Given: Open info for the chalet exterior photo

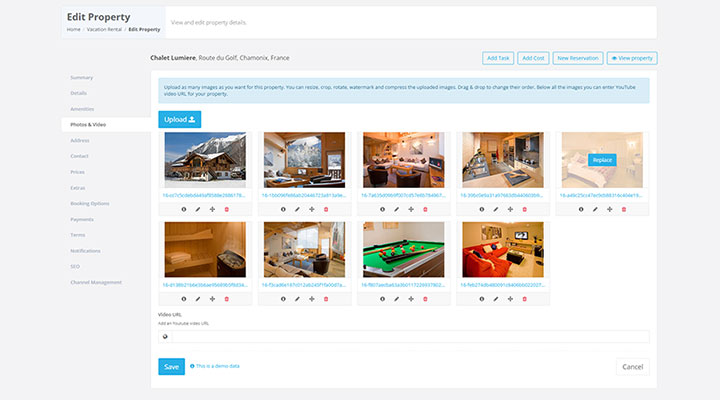Looking at the screenshot, I should pyautogui.click(x=183, y=209).
